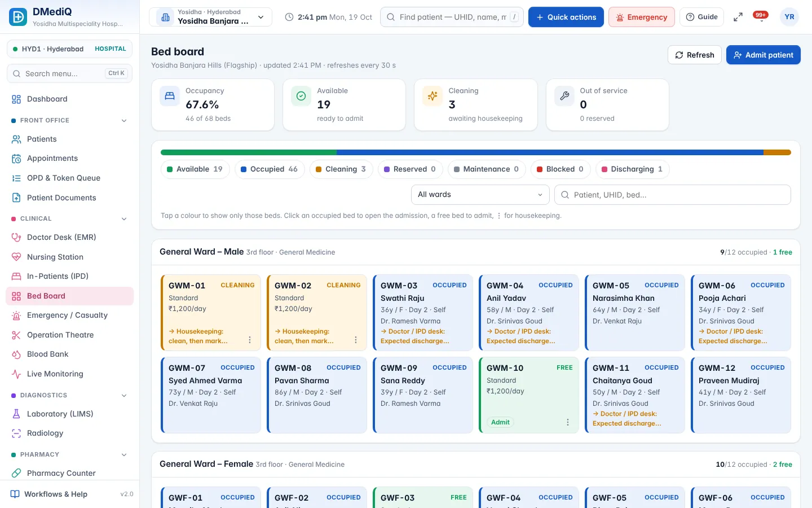Screen dimensions: 812x508
Task: Filter beds by Discharging status chip
Action: point(632,169)
